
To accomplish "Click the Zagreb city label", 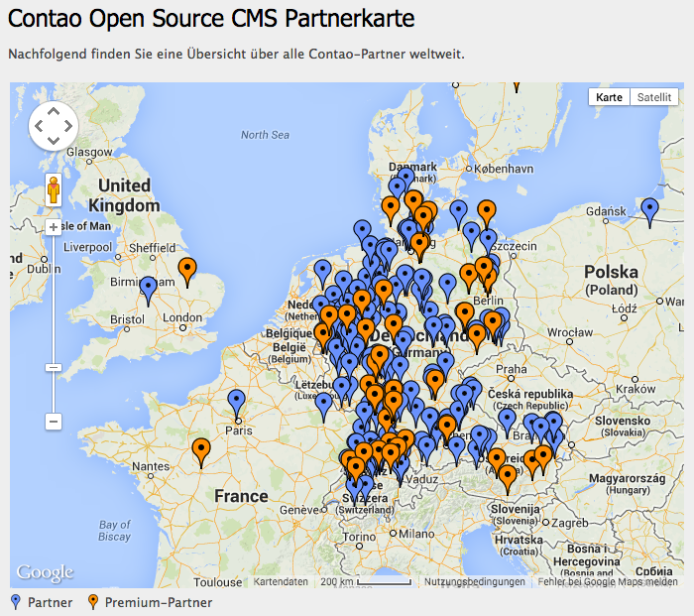I will (570, 523).
